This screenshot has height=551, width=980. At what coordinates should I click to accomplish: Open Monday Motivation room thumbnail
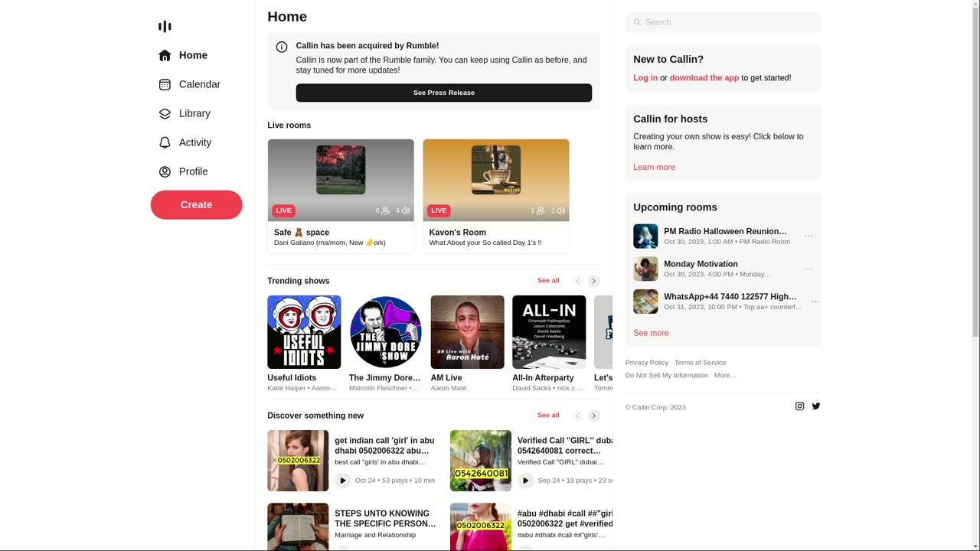pos(645,269)
